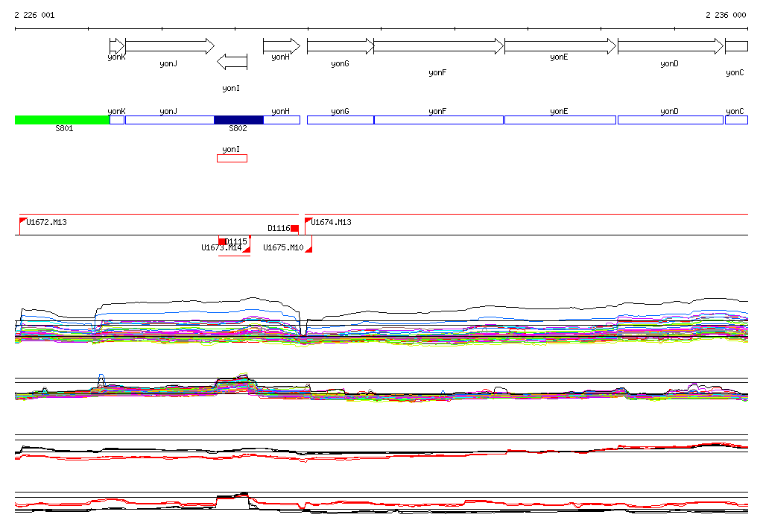Click the truncated yonC gene box at top
Image resolution: width=763 pixels, height=532 pixels.
click(x=736, y=46)
